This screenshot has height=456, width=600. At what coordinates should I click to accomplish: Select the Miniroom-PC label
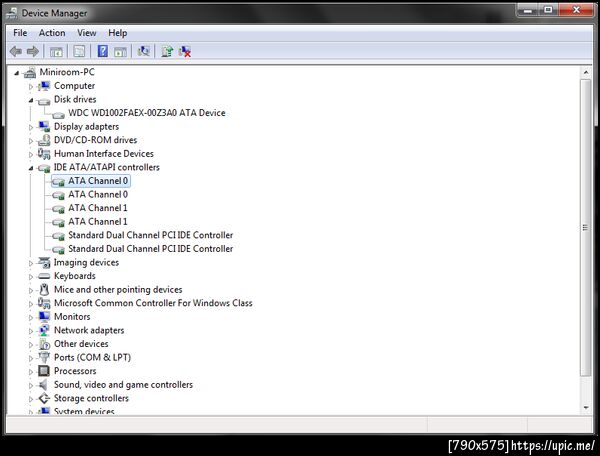click(x=67, y=72)
